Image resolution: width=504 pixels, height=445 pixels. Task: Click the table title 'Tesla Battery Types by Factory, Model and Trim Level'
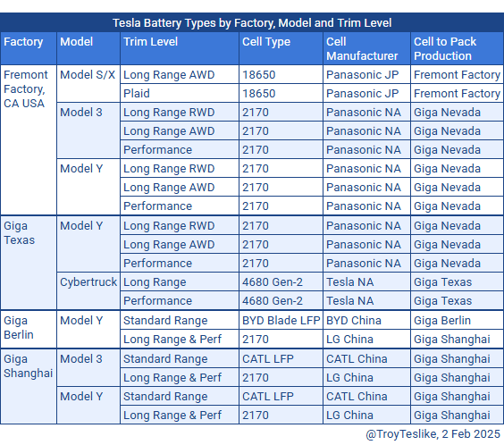(252, 23)
